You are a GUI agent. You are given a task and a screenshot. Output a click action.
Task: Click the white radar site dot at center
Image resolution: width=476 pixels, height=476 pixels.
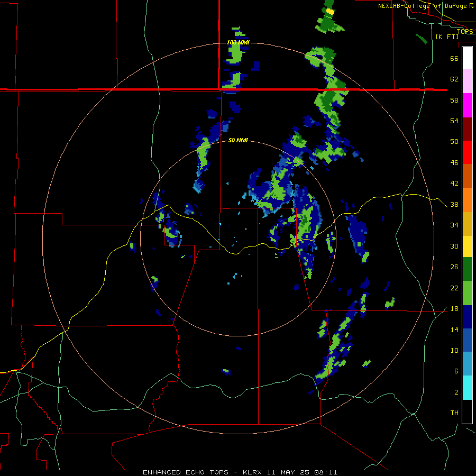[x=246, y=229]
